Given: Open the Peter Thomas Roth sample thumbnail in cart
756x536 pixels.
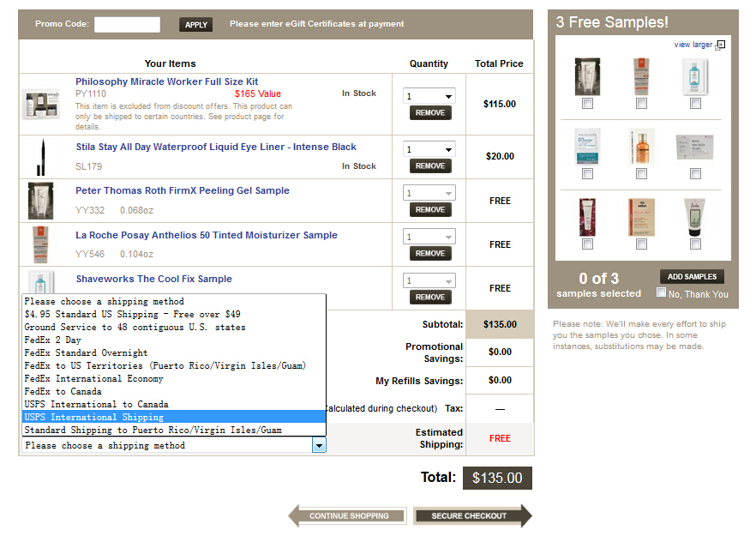Looking at the screenshot, I should pos(40,201).
